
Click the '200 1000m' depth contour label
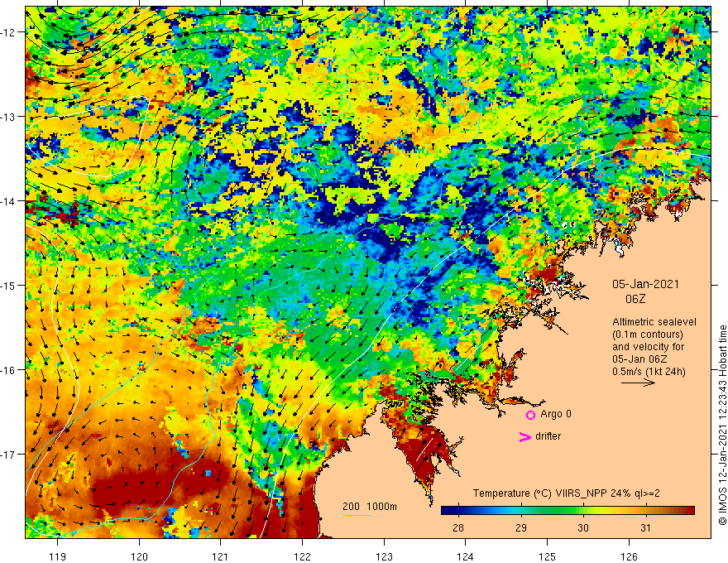click(x=370, y=507)
